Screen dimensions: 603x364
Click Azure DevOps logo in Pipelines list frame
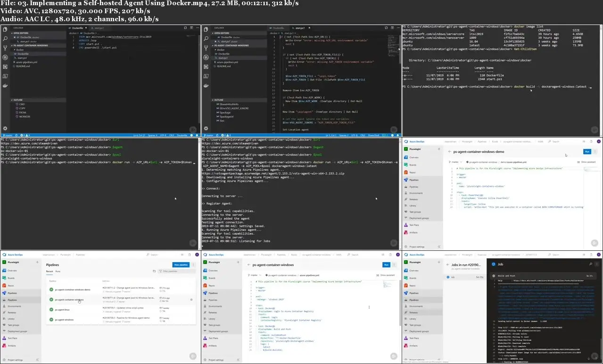click(4, 255)
